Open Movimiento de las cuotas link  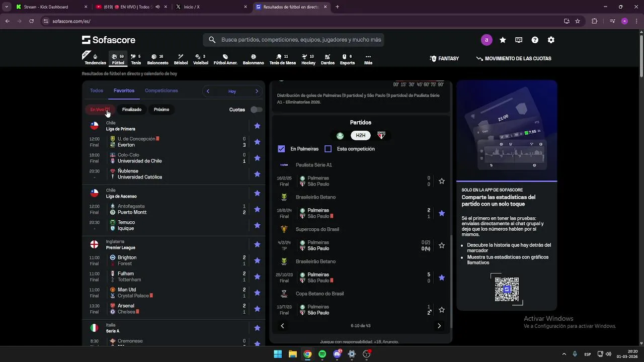[514, 58]
